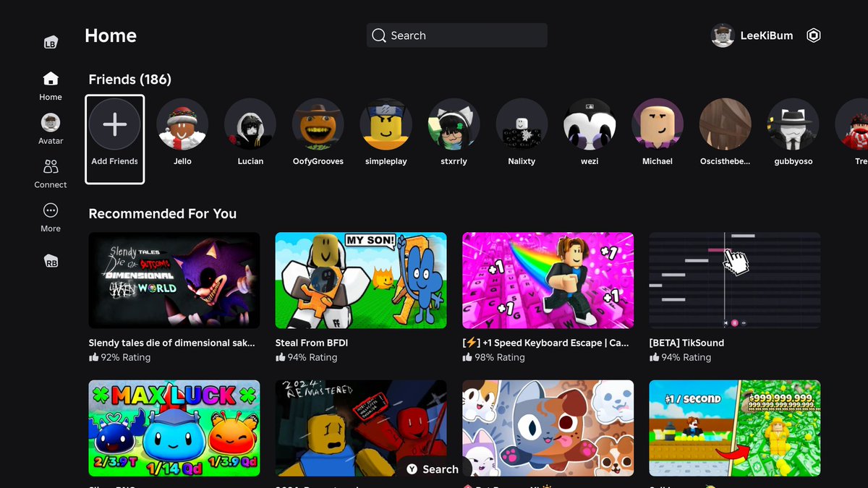Open the MAX LUCK slime game thumbnail
Image resolution: width=868 pixels, height=488 pixels.
174,429
